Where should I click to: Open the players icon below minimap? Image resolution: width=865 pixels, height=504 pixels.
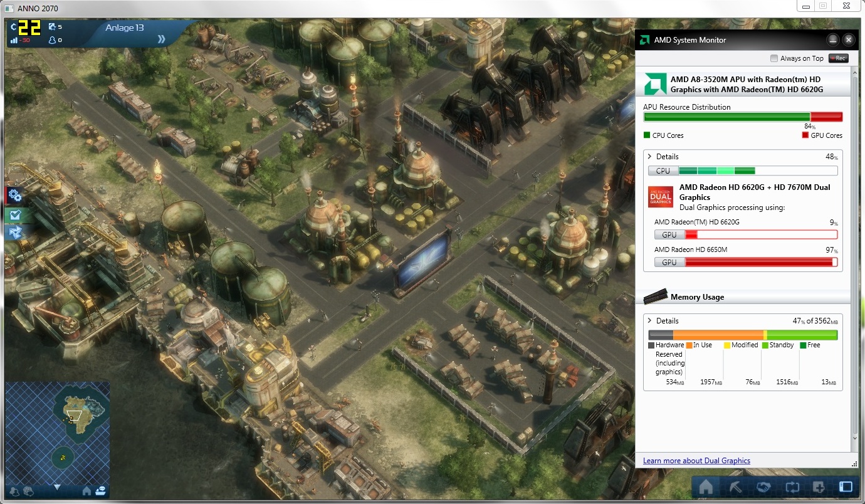(x=14, y=491)
